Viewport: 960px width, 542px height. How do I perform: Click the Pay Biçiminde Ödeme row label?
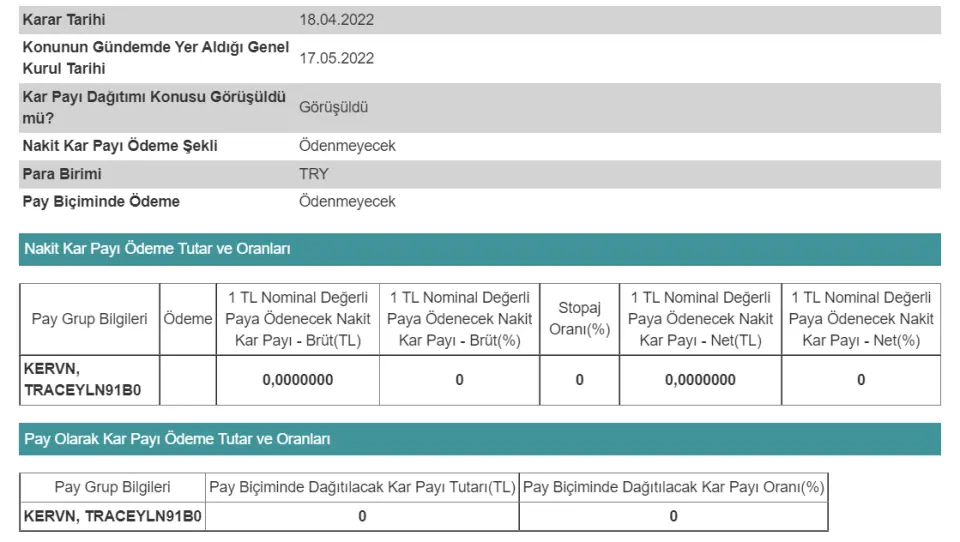click(101, 202)
